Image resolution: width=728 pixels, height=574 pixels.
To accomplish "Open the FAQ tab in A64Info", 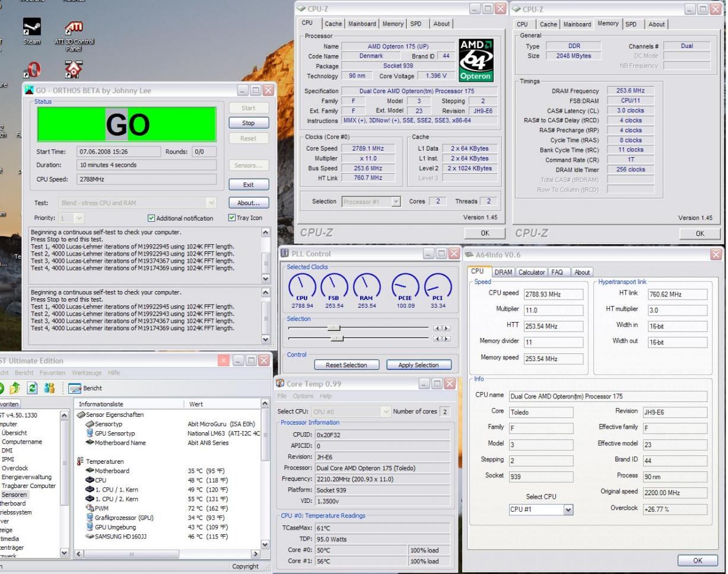I will point(557,272).
